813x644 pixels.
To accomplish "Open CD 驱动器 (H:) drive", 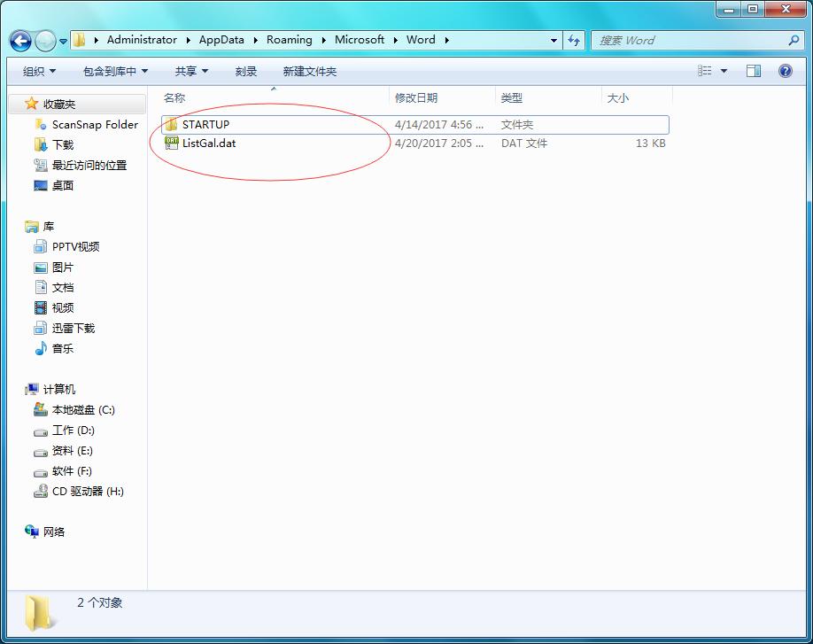I will pyautogui.click(x=88, y=492).
